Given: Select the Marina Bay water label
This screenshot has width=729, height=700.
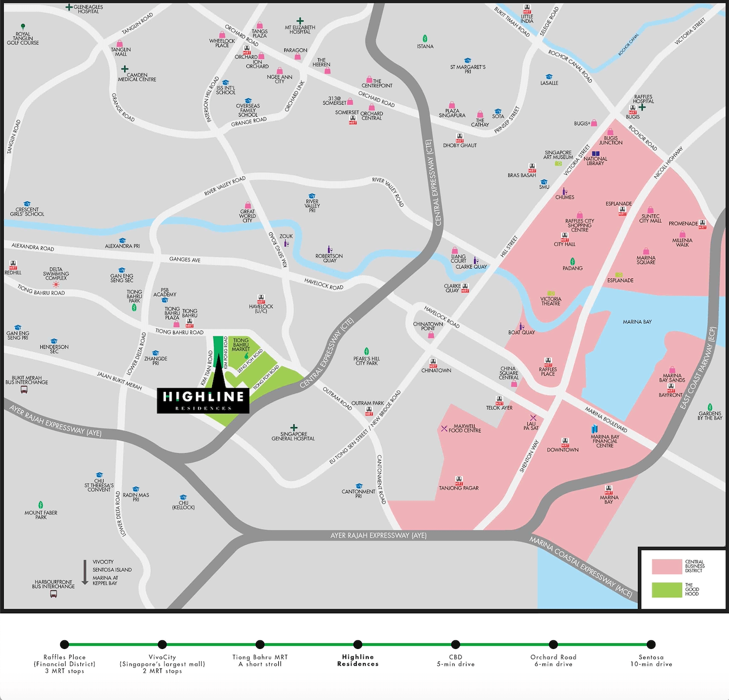Looking at the screenshot, I should pyautogui.click(x=637, y=322).
